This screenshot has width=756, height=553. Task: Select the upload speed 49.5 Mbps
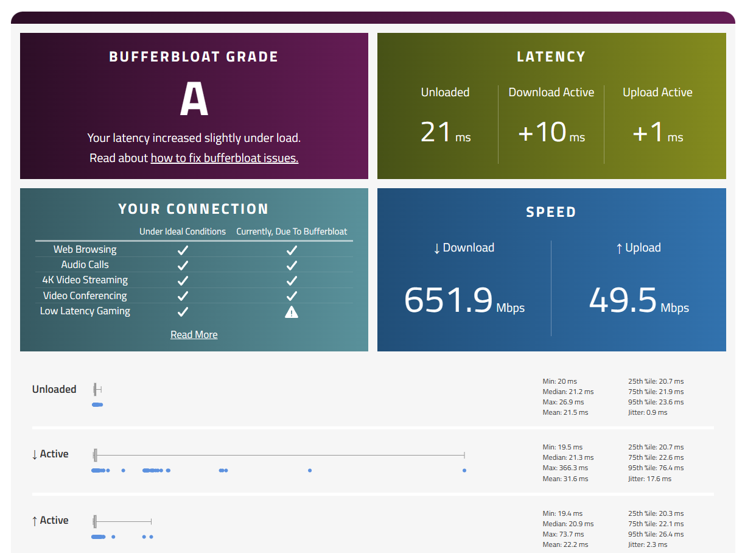pyautogui.click(x=639, y=300)
